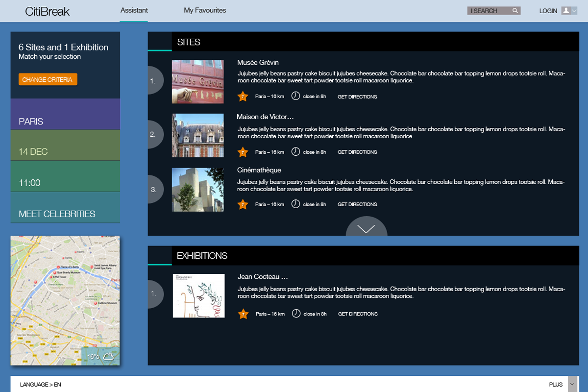This screenshot has width=588, height=392.
Task: Click the PLUS label in the footer
Action: 556,385
